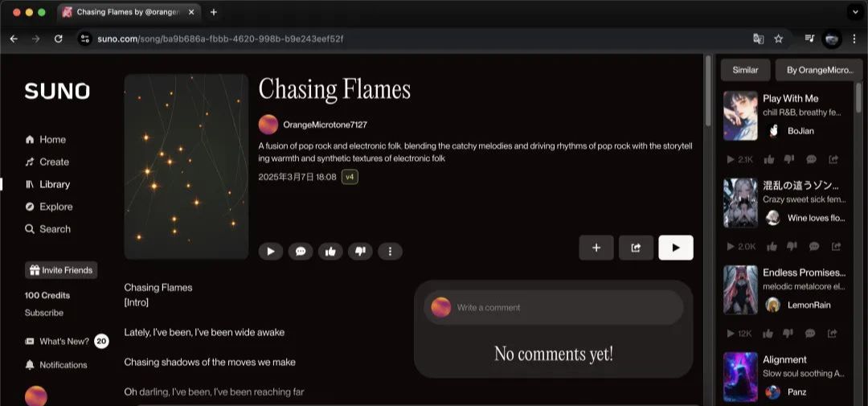Click the small play icon under the cover art
Viewport: 868px width, 406px height.
click(x=270, y=251)
